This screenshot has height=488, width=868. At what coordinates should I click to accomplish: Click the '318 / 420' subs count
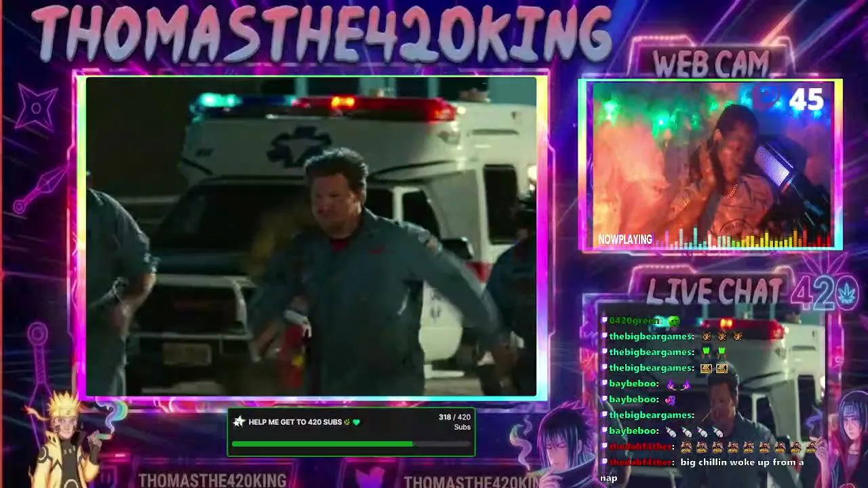click(x=454, y=418)
